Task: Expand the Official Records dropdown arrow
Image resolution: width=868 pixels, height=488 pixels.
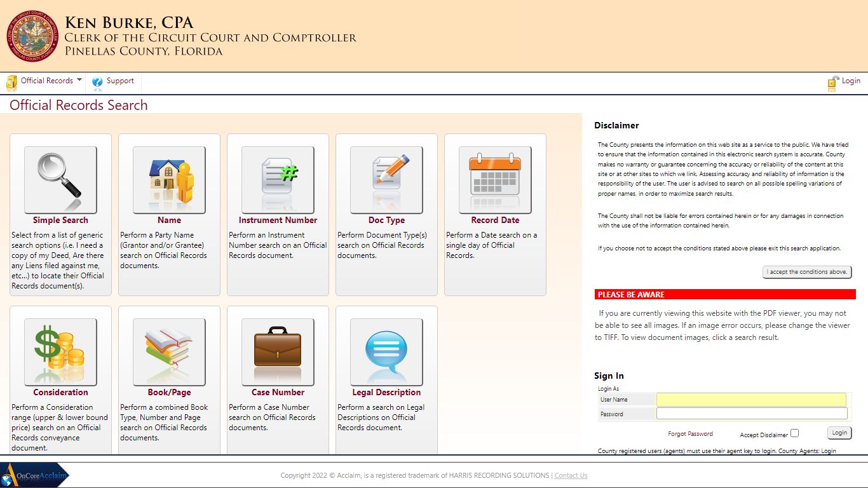Action: tap(79, 80)
